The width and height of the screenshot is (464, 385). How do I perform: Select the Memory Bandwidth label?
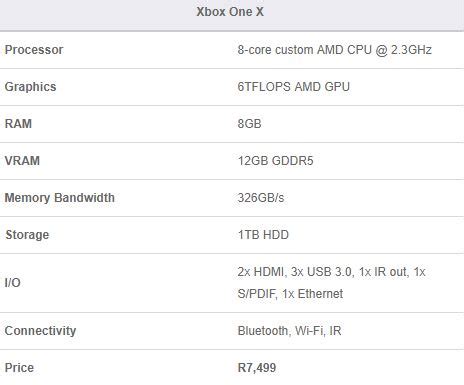point(60,198)
